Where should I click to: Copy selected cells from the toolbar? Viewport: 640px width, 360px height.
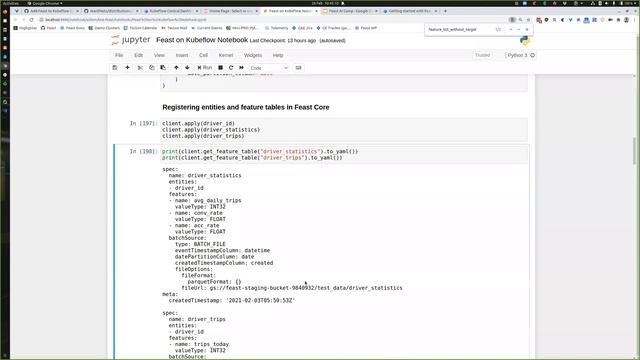[151, 68]
